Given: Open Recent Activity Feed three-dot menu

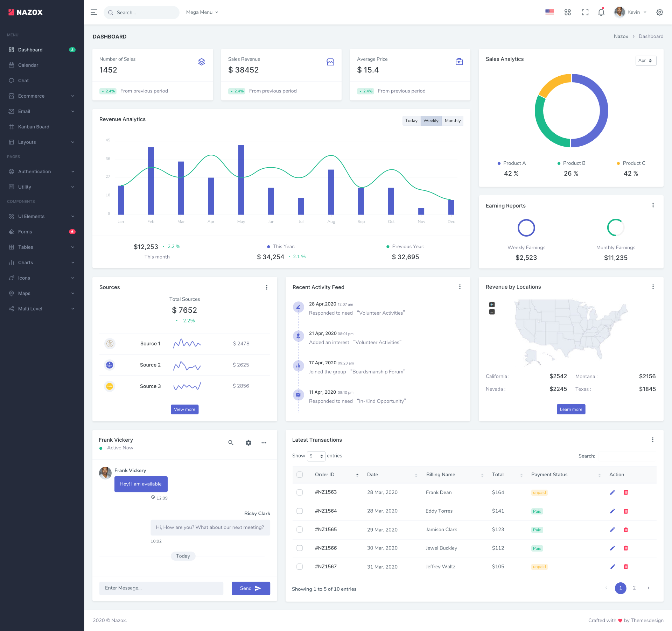Looking at the screenshot, I should (x=460, y=287).
